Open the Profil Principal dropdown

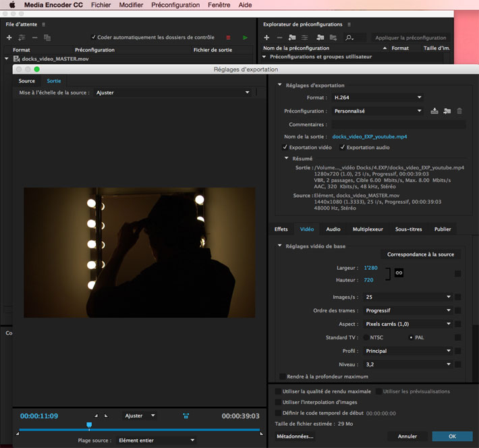(407, 351)
